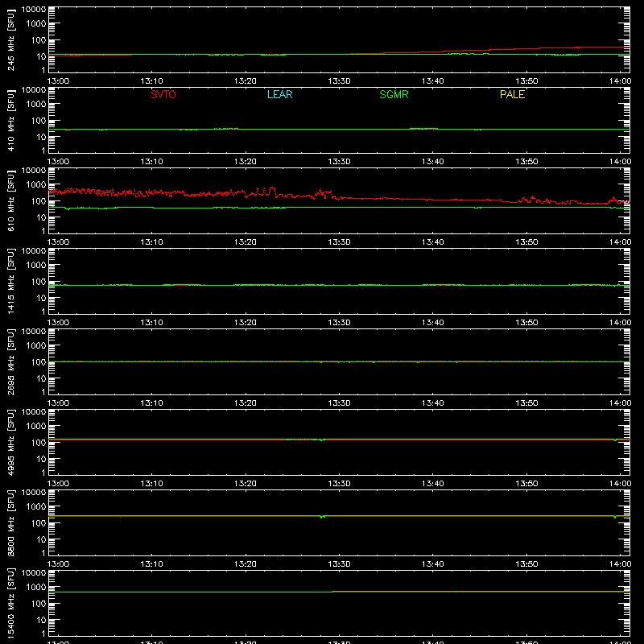Click the green SGMR station label
Viewport: 644px width, 644px height.
(394, 94)
